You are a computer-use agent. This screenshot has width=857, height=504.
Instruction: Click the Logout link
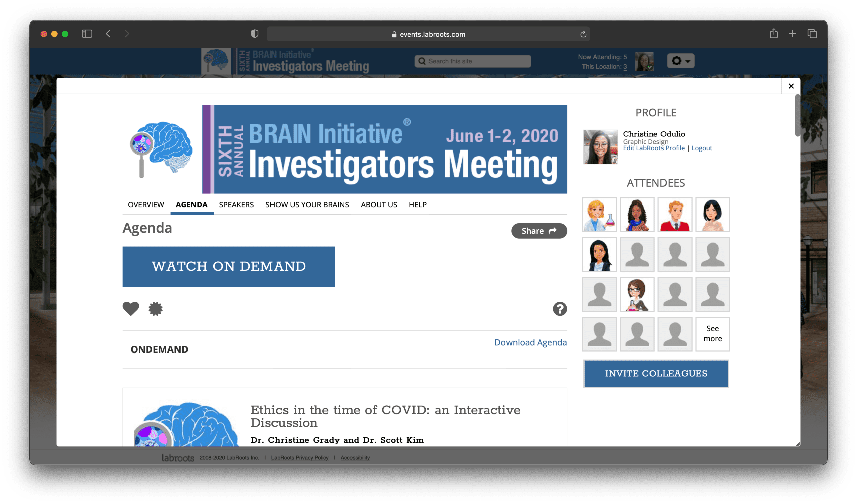(702, 148)
